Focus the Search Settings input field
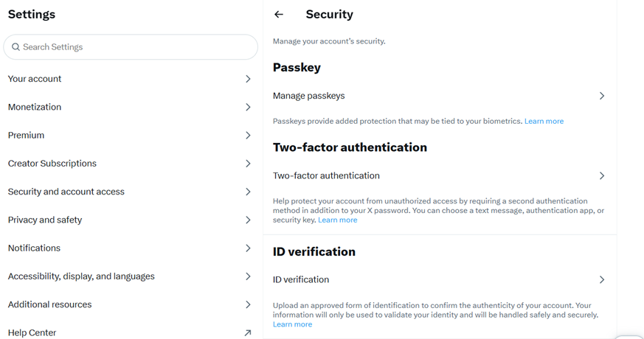The height and width of the screenshot is (339, 644). [x=136, y=47]
